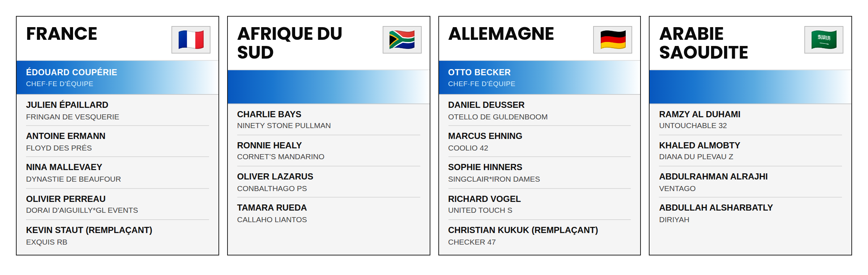Screen dimensions: 868x275
Task: Click the ARABIE SAOUDITE team heading
Action: pyautogui.click(x=703, y=43)
